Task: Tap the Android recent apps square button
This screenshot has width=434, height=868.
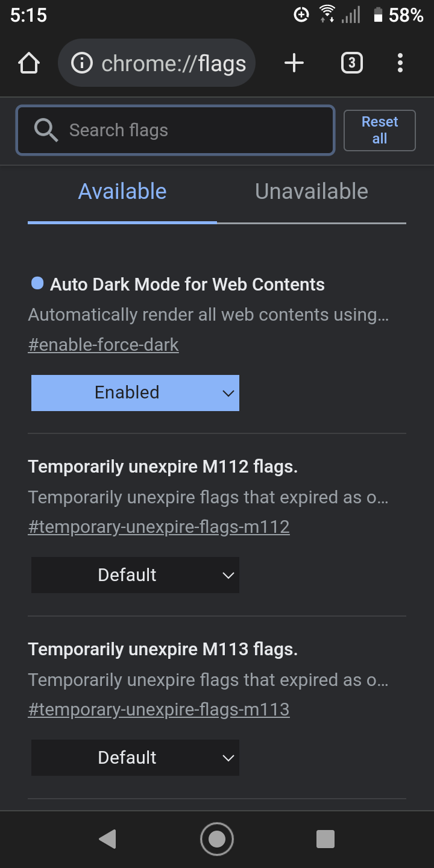Action: coord(325,839)
